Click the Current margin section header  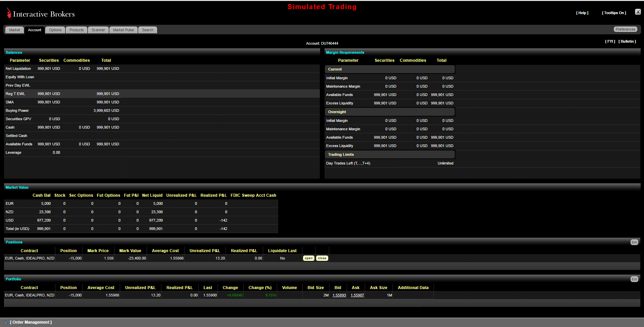tap(390, 69)
